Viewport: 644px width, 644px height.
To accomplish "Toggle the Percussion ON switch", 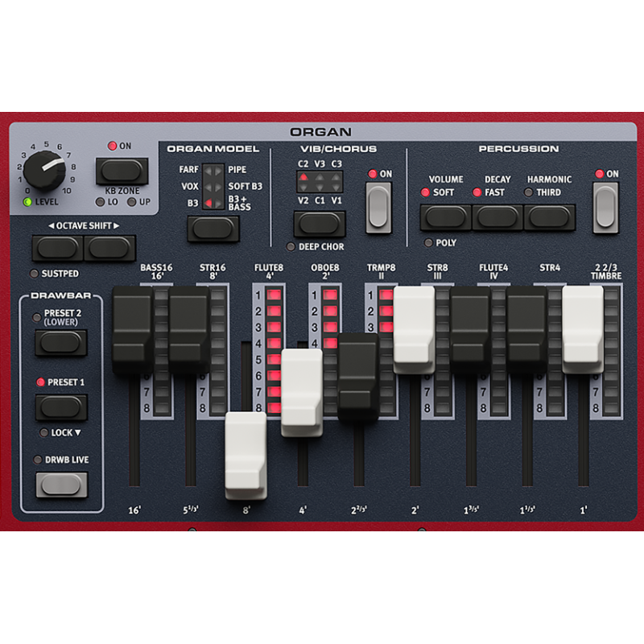I will [x=605, y=208].
